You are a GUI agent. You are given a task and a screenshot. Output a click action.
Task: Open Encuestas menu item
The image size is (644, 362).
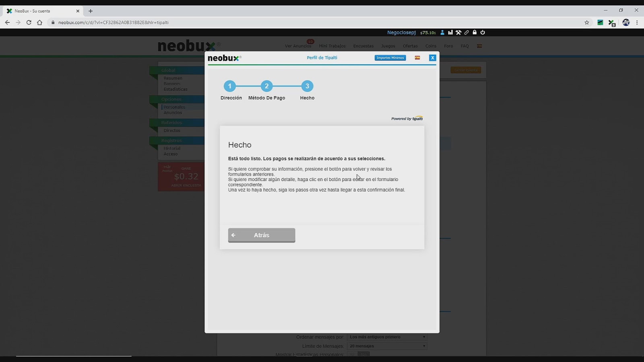click(363, 46)
